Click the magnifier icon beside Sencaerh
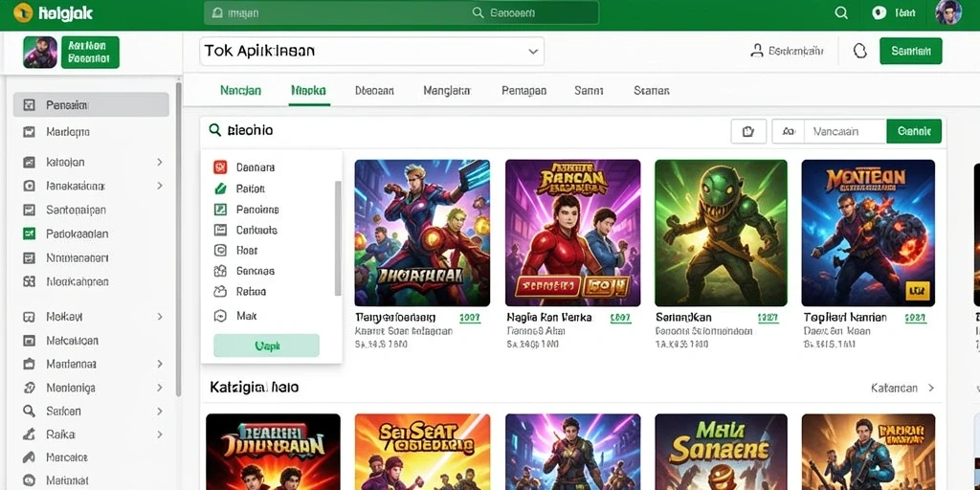 (x=479, y=12)
